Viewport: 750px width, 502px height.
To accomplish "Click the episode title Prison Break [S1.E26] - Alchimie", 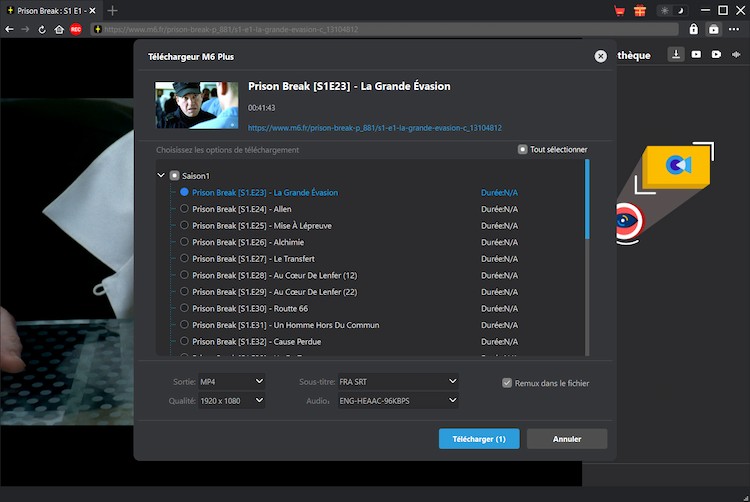I will click(x=248, y=242).
